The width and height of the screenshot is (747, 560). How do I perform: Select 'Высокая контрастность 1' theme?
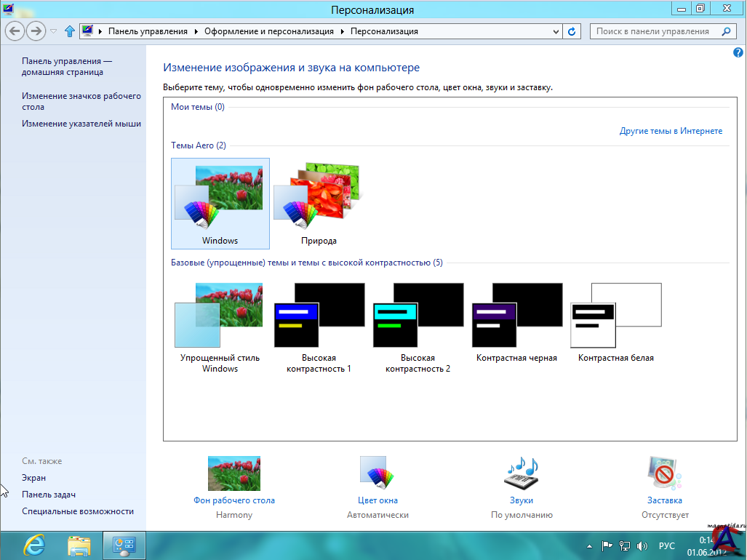[319, 327]
